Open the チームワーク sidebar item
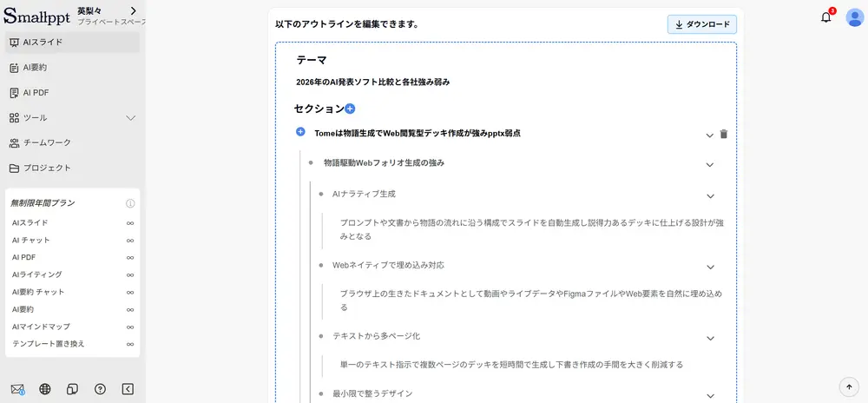This screenshot has height=403, width=868. (73, 142)
